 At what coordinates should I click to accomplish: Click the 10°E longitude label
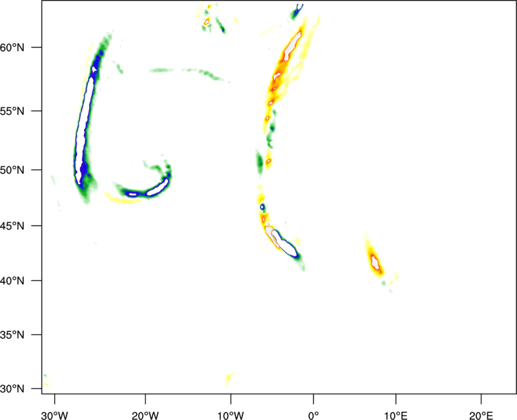click(396, 415)
